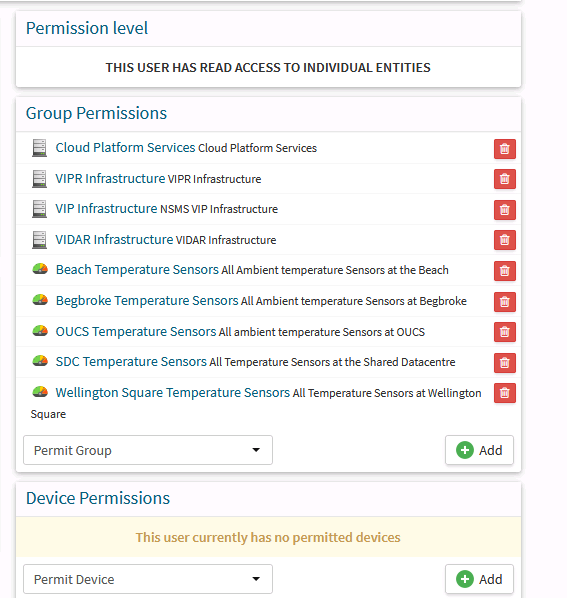The width and height of the screenshot is (567, 598).
Task: Delete SDC Temperature Sensors permission
Action: tap(504, 363)
